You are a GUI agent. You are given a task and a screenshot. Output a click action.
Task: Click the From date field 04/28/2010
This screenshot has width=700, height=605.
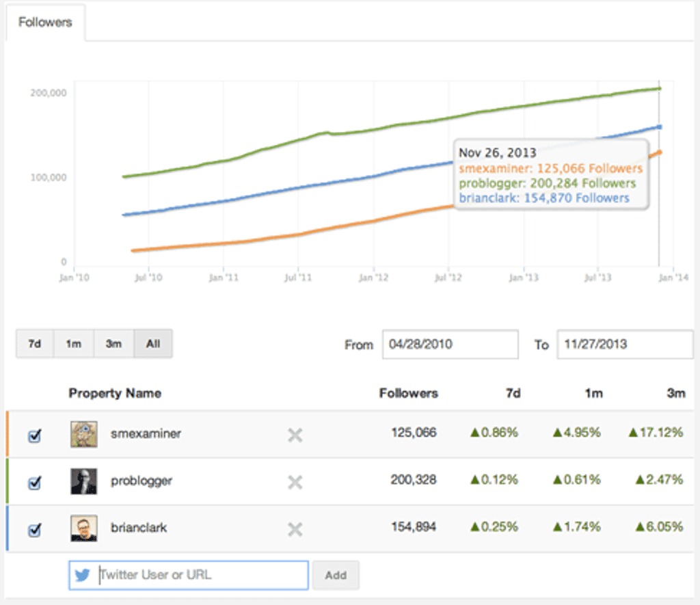pos(450,345)
